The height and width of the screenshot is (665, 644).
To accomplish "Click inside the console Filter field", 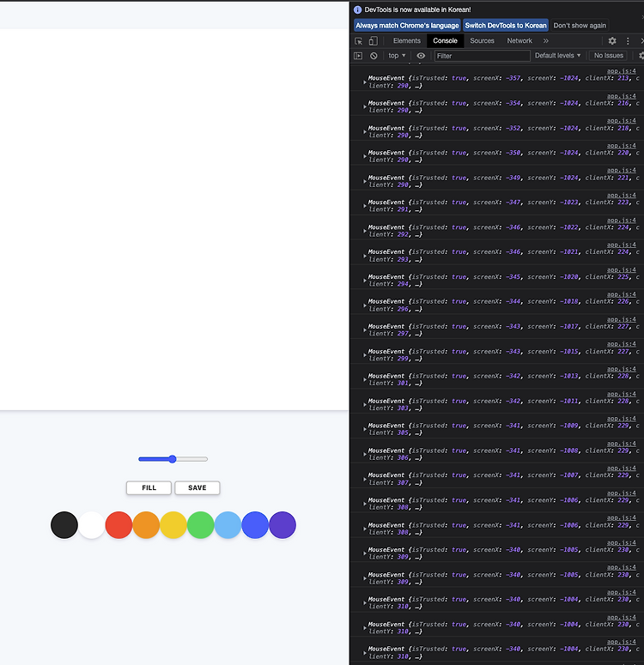I will point(483,56).
